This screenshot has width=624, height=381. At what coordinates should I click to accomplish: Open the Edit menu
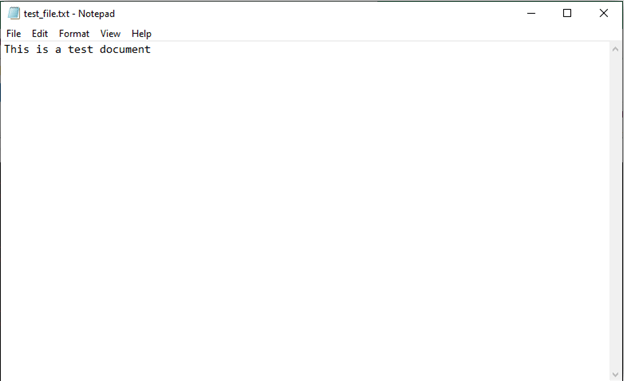click(x=40, y=34)
